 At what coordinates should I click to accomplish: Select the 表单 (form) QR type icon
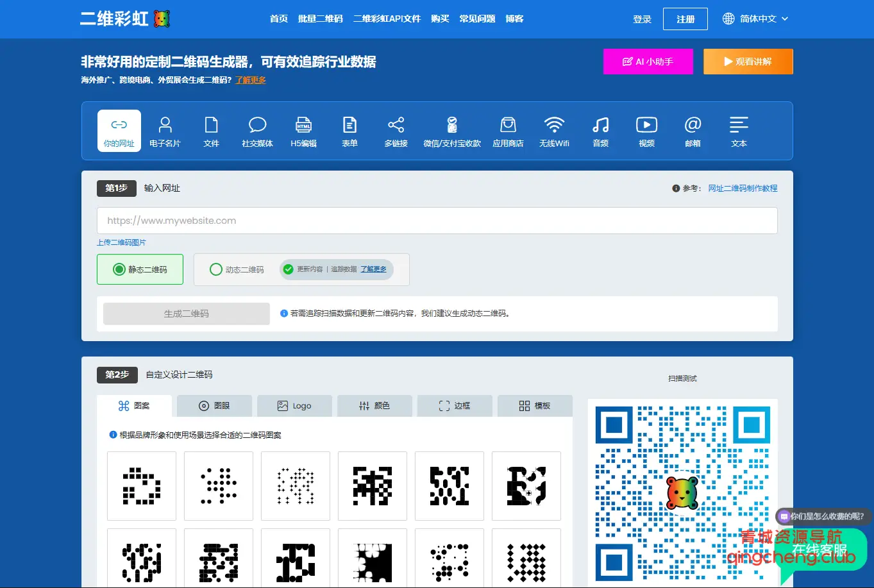pyautogui.click(x=349, y=130)
